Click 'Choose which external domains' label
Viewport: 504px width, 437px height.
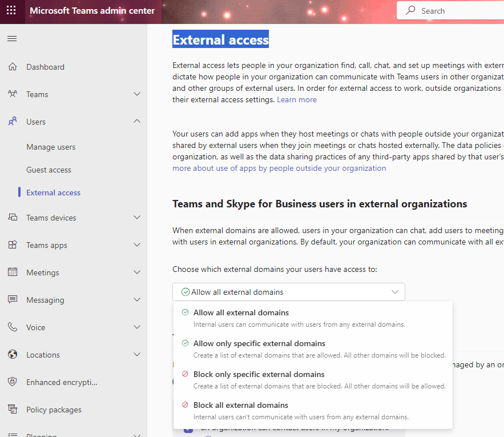pyautogui.click(x=275, y=270)
